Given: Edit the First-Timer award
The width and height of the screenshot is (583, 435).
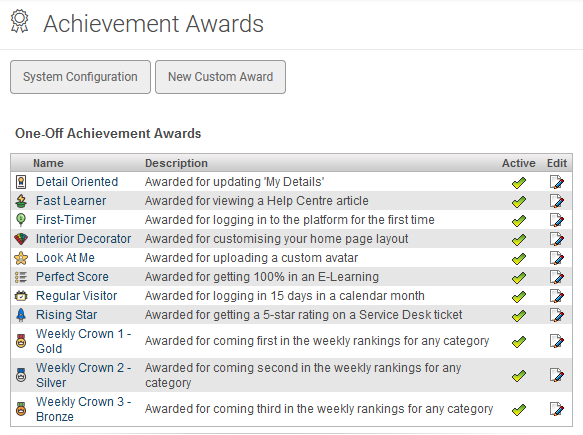Looking at the screenshot, I should tap(557, 220).
